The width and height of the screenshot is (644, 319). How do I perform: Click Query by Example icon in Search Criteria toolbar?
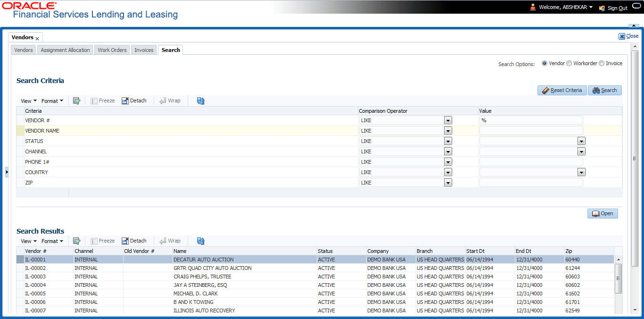click(76, 101)
